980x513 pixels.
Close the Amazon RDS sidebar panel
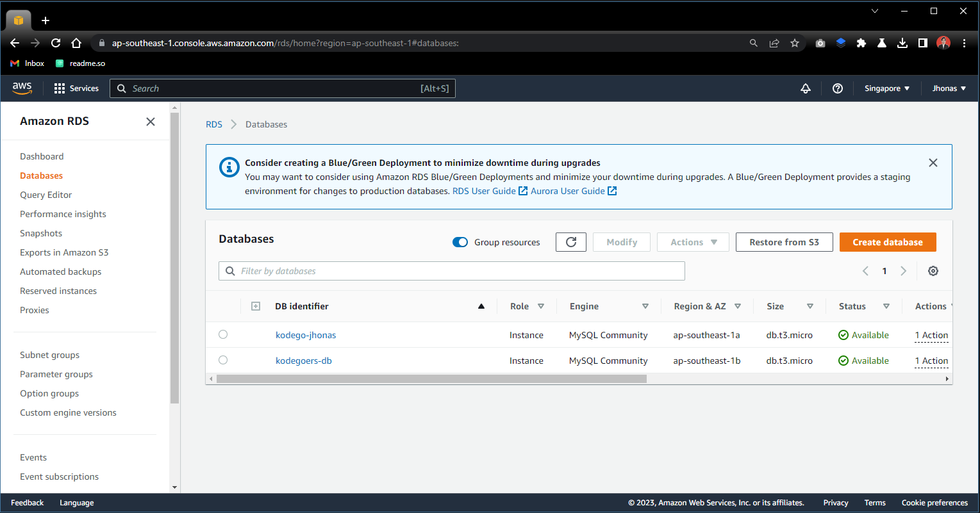tap(151, 122)
